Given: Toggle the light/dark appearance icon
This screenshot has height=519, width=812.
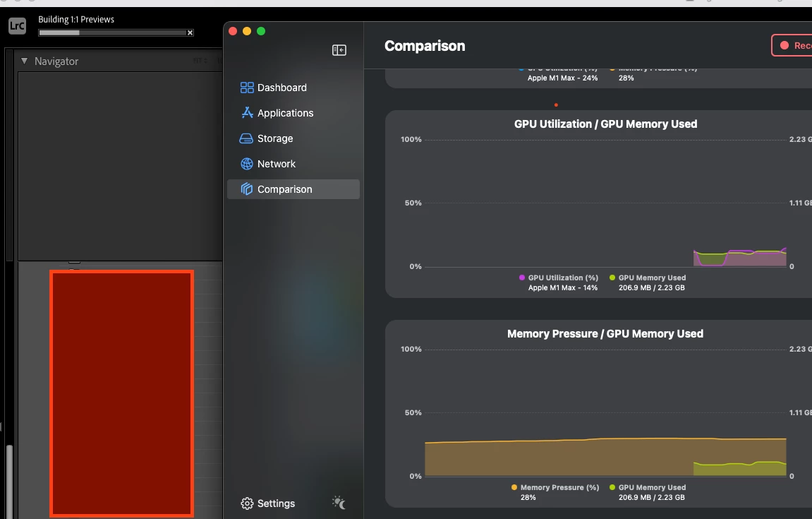Looking at the screenshot, I should point(339,503).
